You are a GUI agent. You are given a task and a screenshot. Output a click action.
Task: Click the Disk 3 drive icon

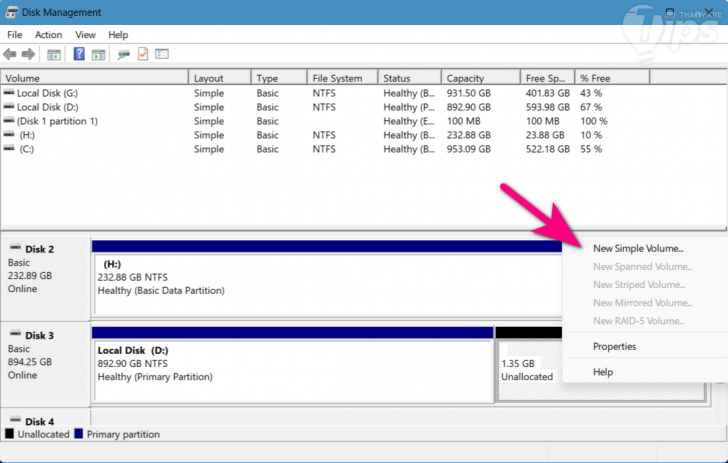click(x=16, y=334)
